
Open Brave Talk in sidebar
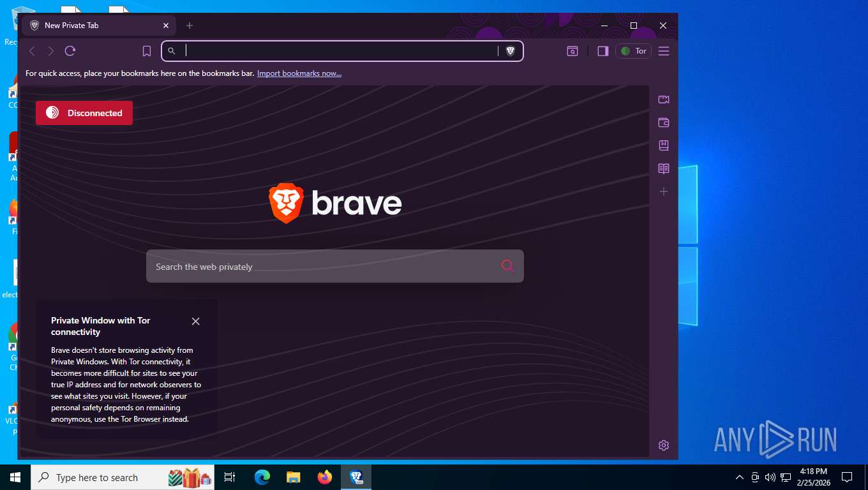664,100
